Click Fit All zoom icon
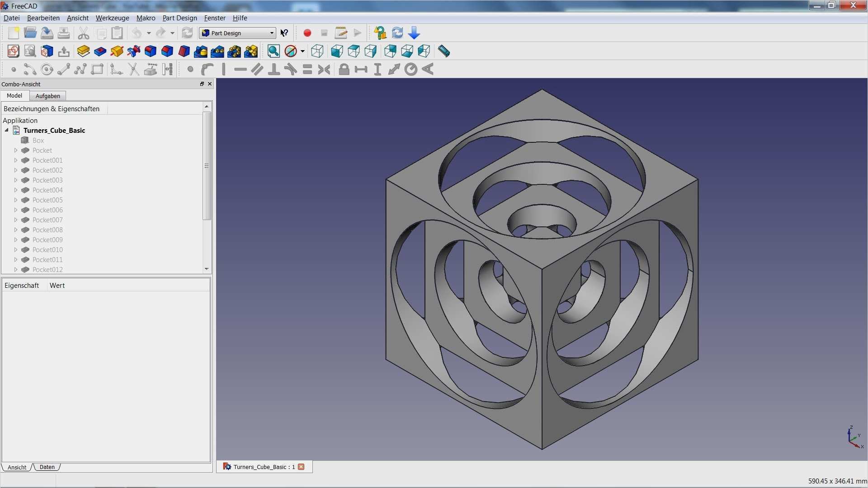This screenshot has height=488, width=868. (274, 51)
